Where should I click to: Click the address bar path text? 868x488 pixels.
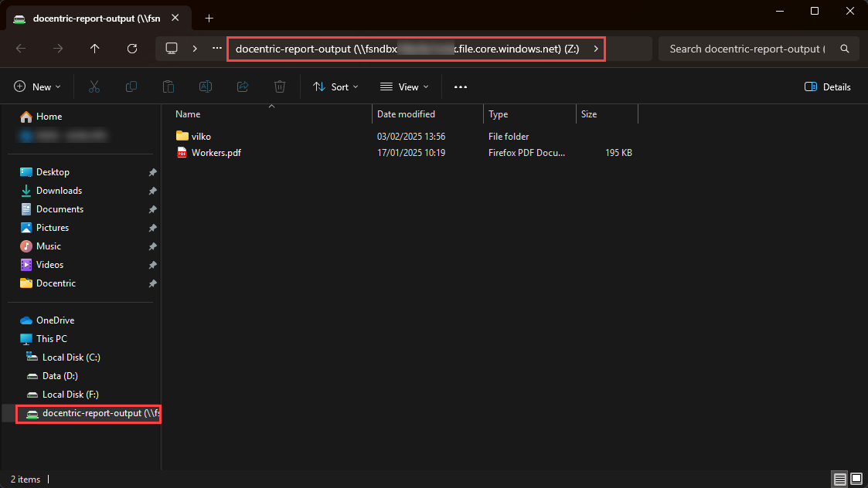click(407, 49)
